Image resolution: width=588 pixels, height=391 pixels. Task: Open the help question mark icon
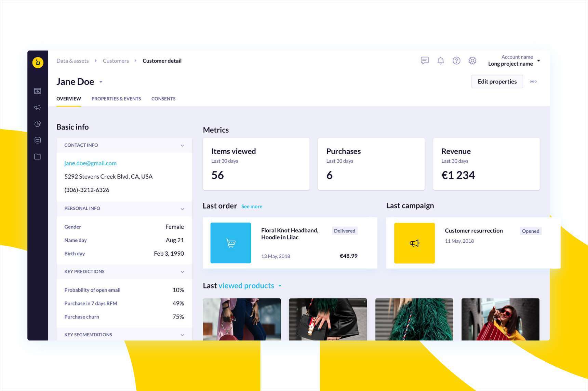456,61
